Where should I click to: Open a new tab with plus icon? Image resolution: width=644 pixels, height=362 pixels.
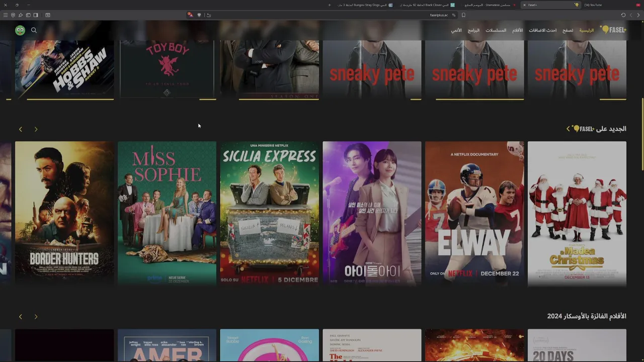(330, 5)
